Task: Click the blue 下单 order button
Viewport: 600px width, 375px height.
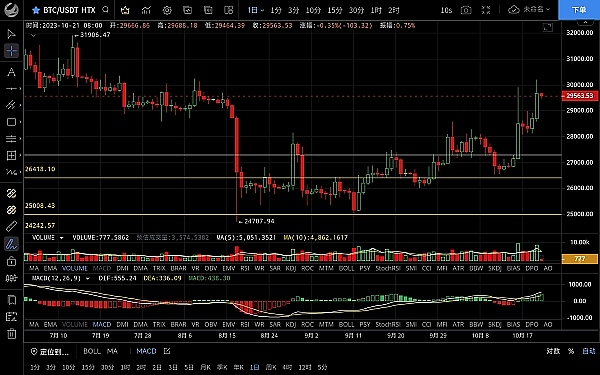Action: pyautogui.click(x=579, y=10)
